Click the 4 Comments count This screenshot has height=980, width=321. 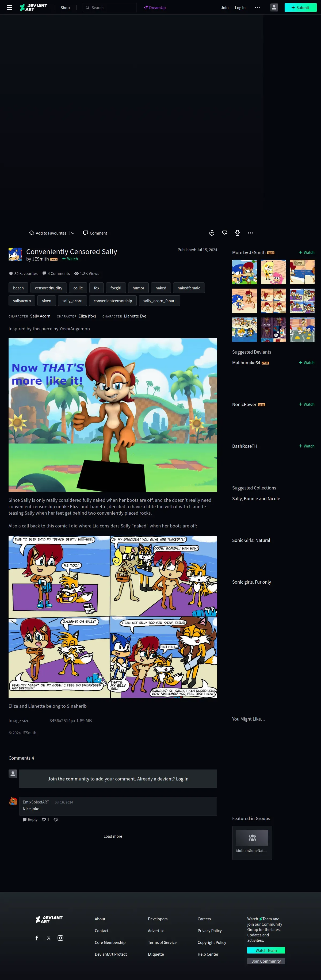(56, 274)
